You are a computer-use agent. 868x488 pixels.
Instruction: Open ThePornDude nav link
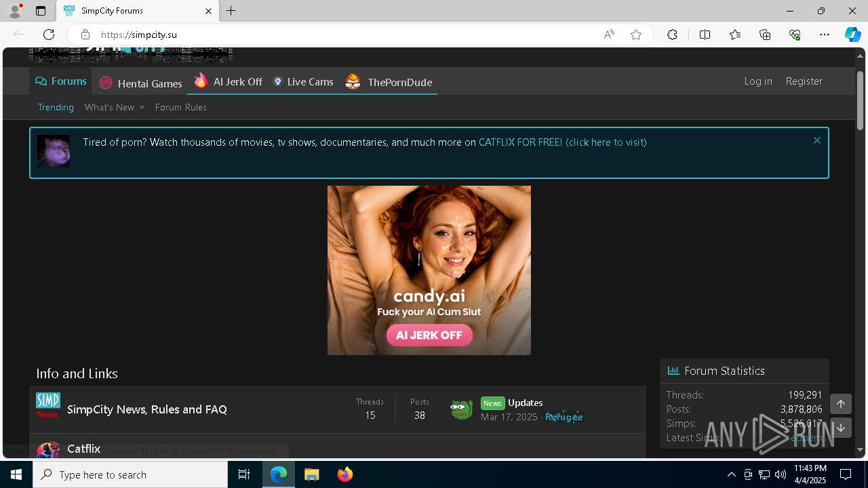389,82
